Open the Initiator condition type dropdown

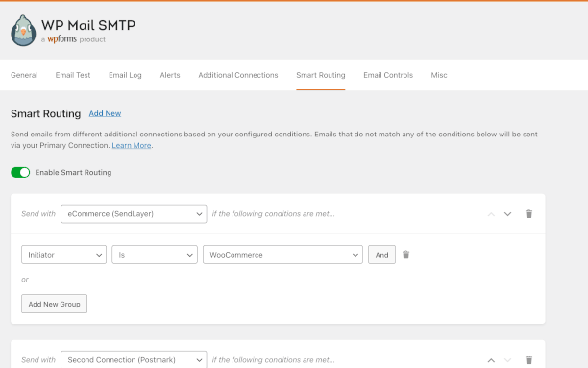click(63, 255)
